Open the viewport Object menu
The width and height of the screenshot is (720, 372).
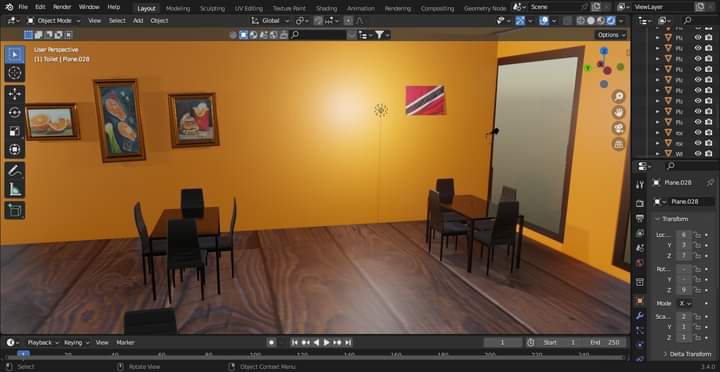[159, 21]
